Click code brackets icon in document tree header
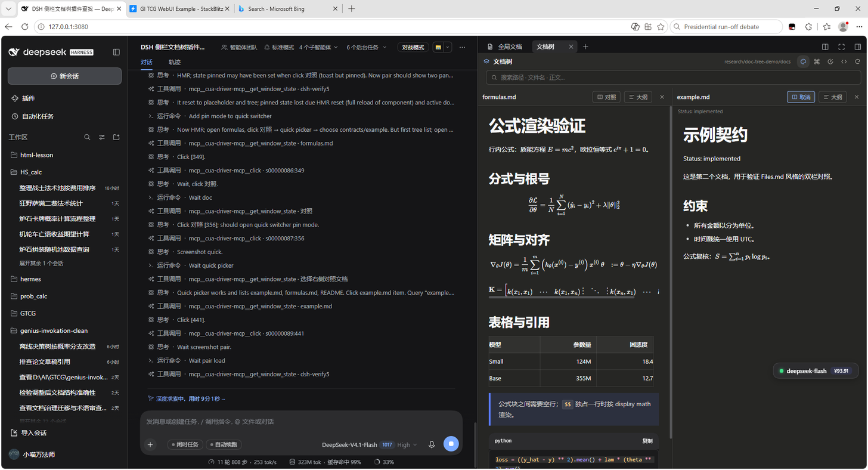The image size is (868, 470). coord(844,61)
